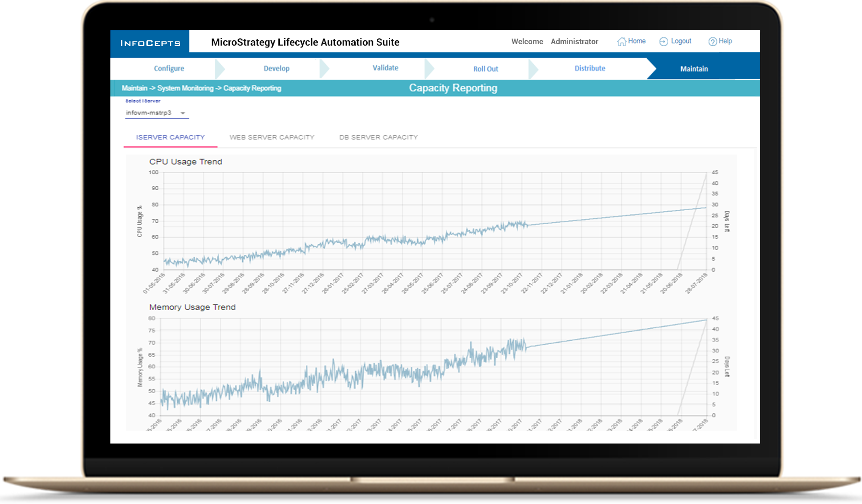Go to the Configure stage
The height and width of the screenshot is (504, 862).
click(x=169, y=69)
